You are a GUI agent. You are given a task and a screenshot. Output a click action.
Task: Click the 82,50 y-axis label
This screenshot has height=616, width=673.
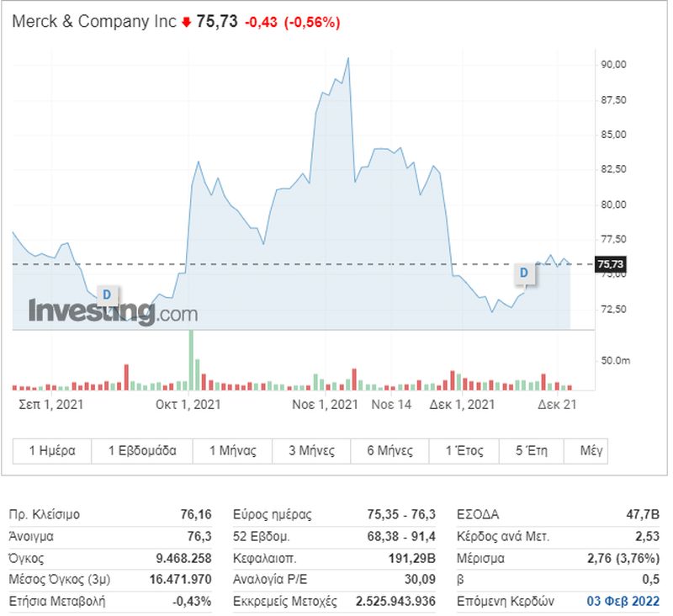613,169
